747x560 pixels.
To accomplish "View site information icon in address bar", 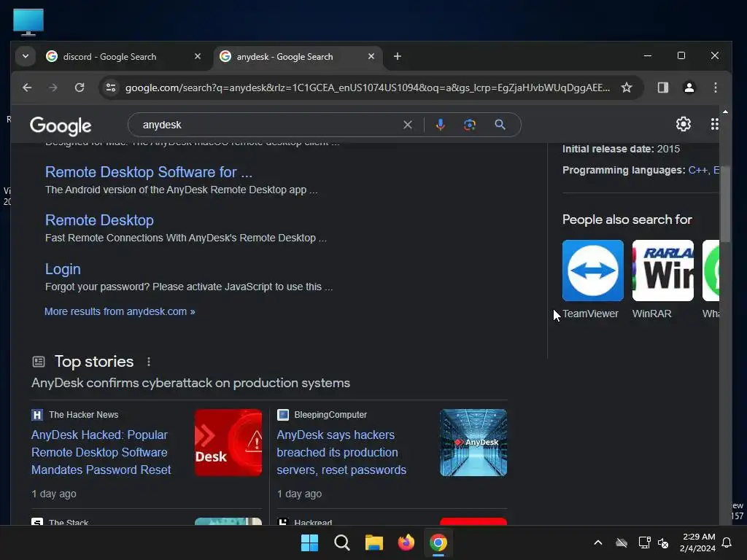I will tap(111, 87).
